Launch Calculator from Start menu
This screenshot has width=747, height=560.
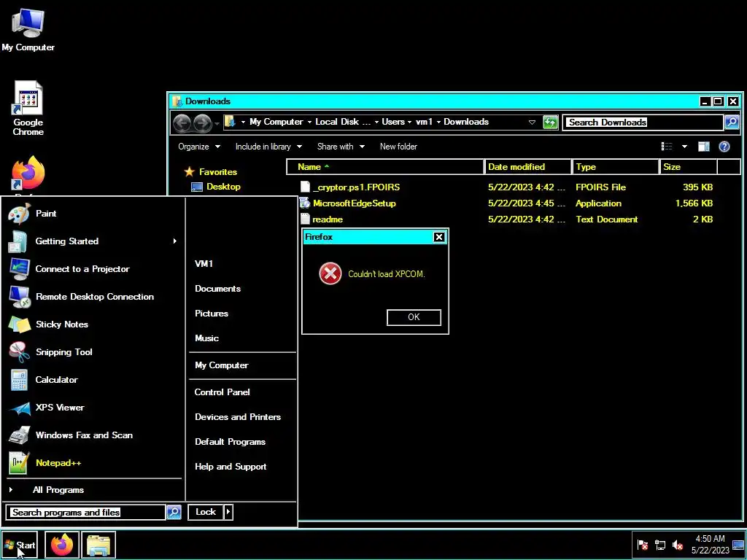click(94, 379)
